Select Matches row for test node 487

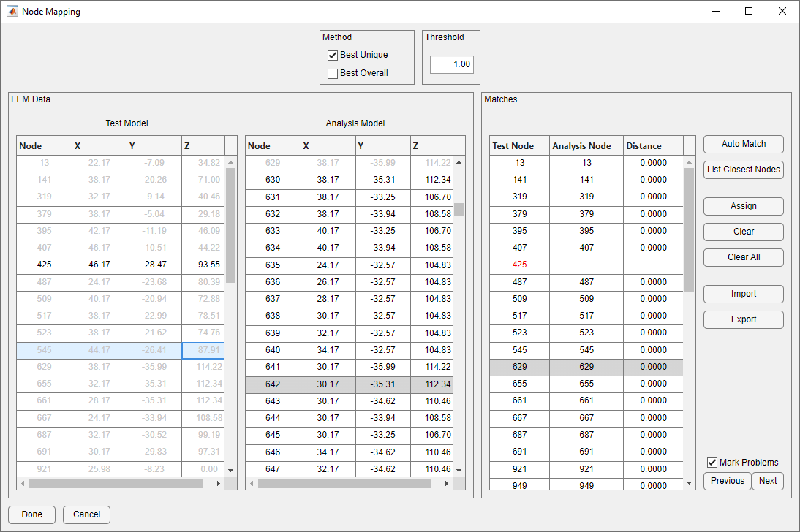click(x=586, y=281)
